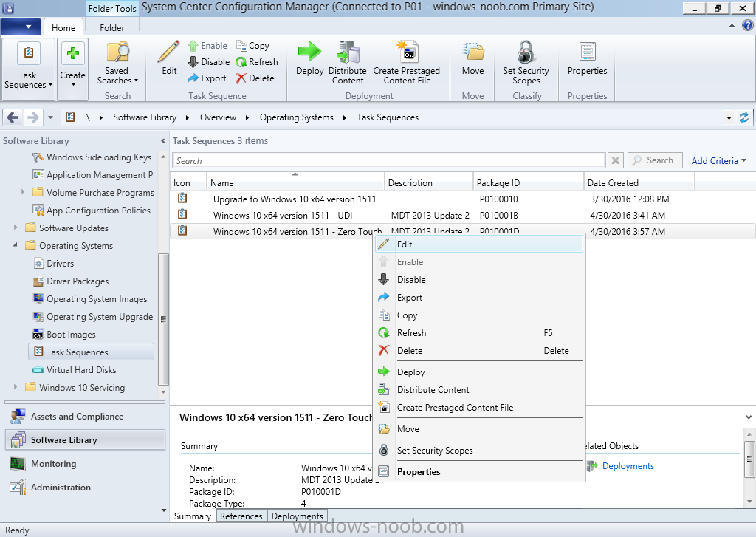Open Saved Searches in ribbon

[x=117, y=64]
